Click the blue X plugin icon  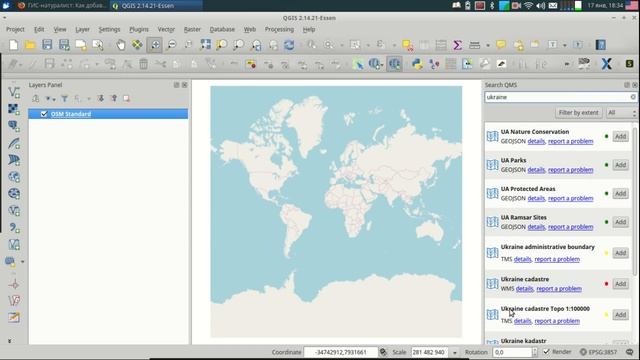click(x=607, y=64)
